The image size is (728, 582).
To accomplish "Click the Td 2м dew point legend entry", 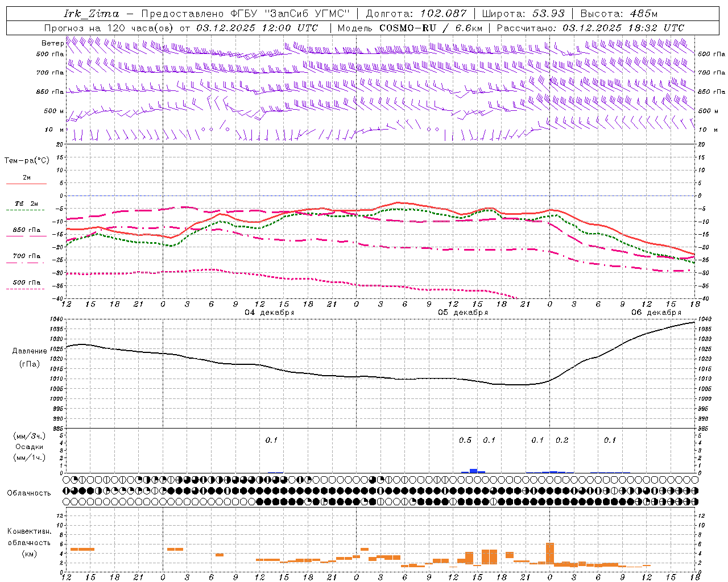I will click(26, 203).
